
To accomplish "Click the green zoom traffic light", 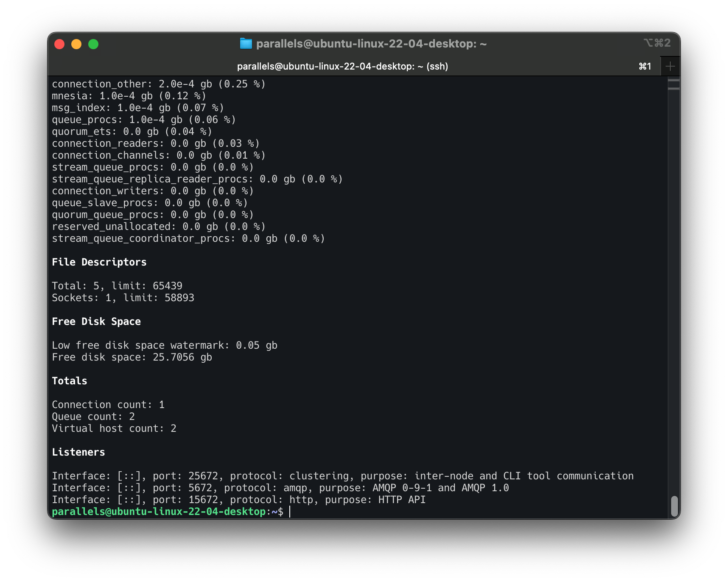I will pos(94,44).
